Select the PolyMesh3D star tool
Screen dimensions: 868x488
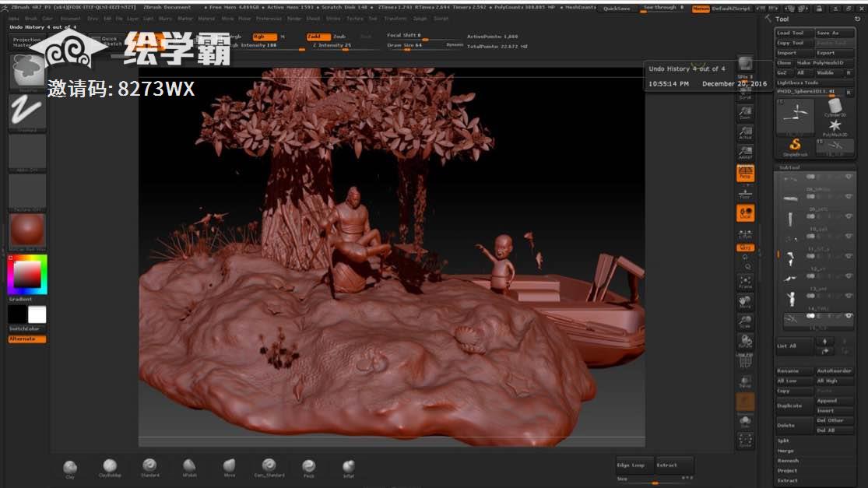[835, 128]
